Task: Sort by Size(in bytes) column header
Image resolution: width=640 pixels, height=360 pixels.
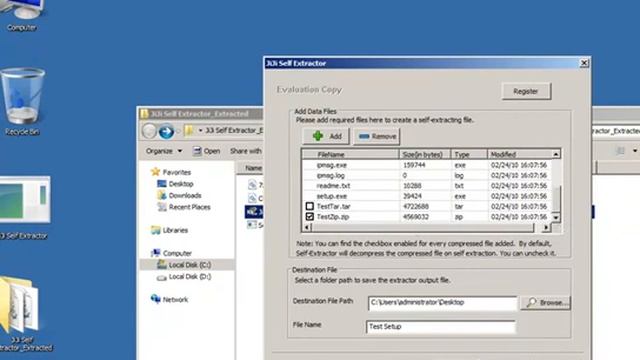Action: (x=425, y=154)
